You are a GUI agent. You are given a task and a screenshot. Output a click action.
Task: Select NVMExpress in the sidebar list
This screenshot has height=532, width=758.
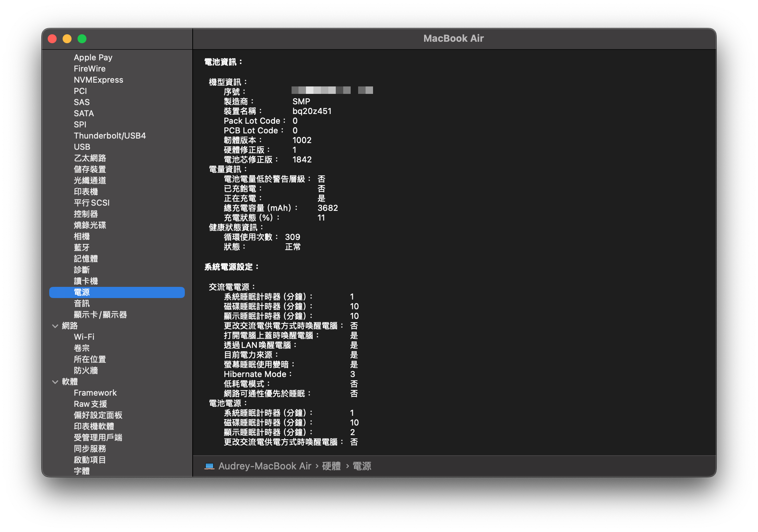click(98, 80)
